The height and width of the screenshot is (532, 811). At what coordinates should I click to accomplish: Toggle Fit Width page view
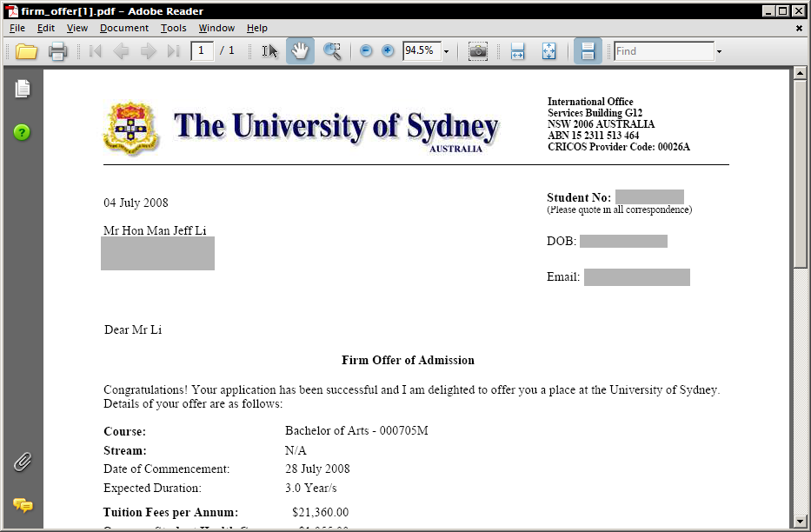coord(517,51)
